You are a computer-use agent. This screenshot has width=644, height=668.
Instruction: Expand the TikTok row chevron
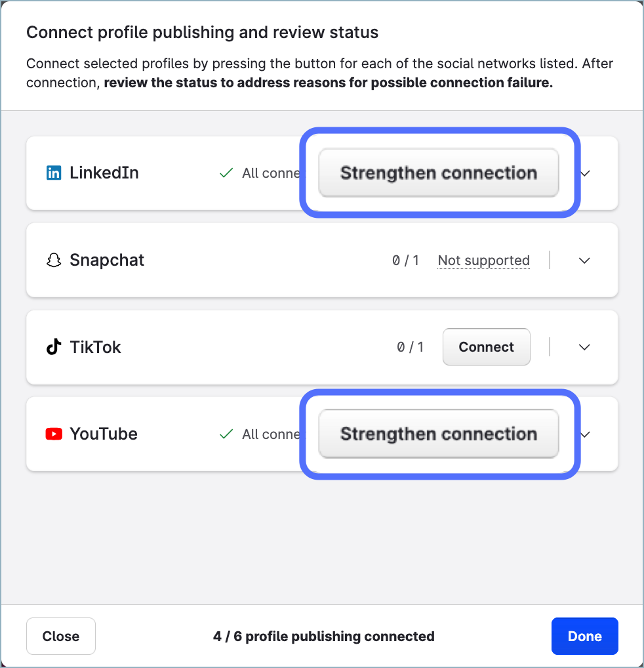coord(584,347)
